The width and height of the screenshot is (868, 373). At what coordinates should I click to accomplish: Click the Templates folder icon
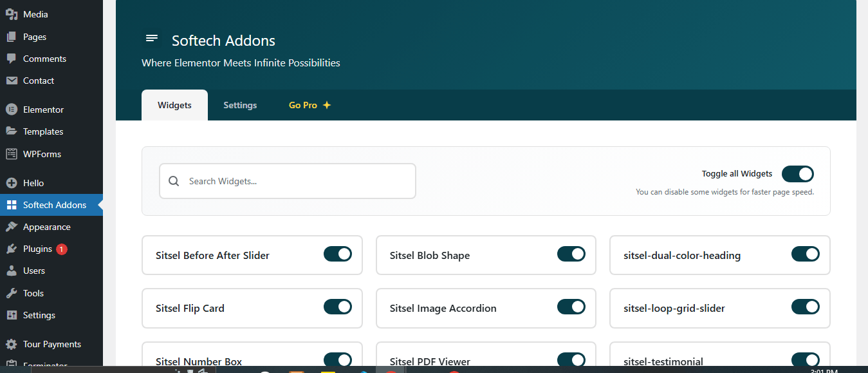pos(12,131)
